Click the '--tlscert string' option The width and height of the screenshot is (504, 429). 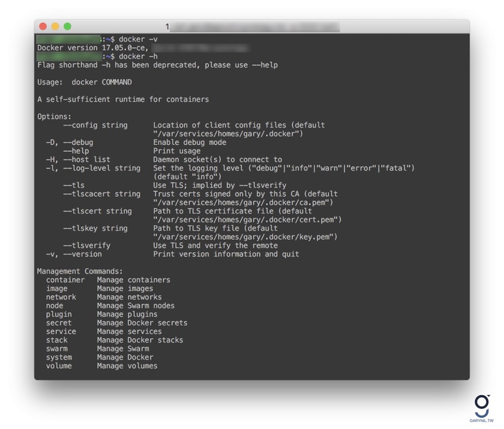point(98,211)
